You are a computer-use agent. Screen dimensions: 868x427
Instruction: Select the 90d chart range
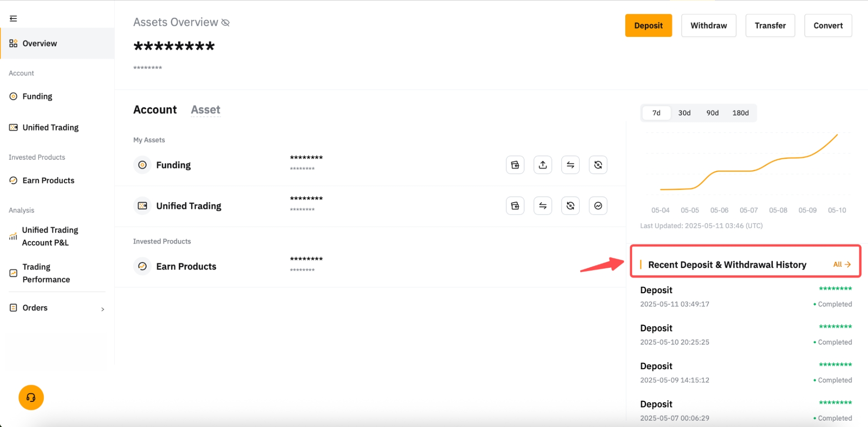pos(712,113)
